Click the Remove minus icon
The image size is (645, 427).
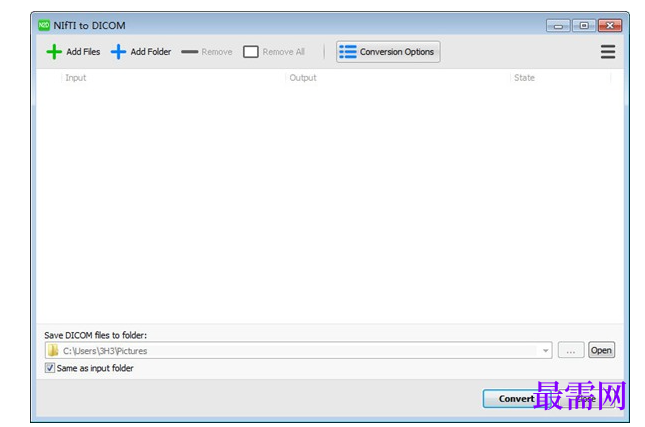click(190, 52)
